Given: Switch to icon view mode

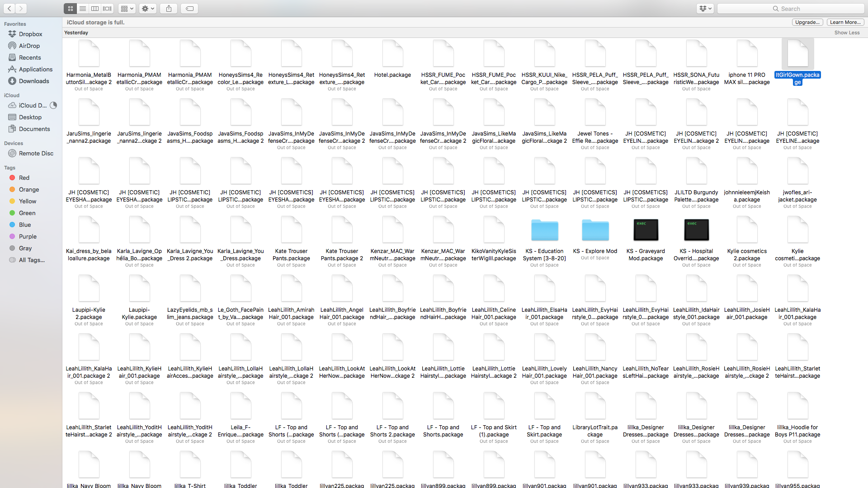Looking at the screenshot, I should point(70,9).
